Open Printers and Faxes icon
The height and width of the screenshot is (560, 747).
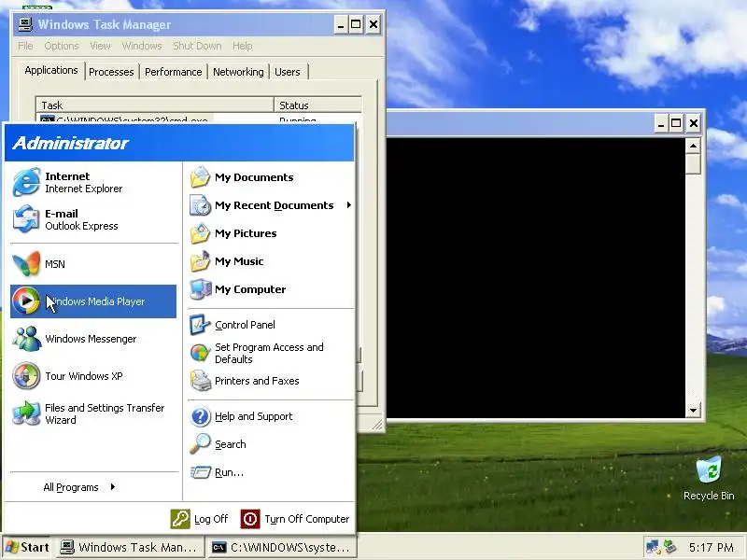coord(200,381)
